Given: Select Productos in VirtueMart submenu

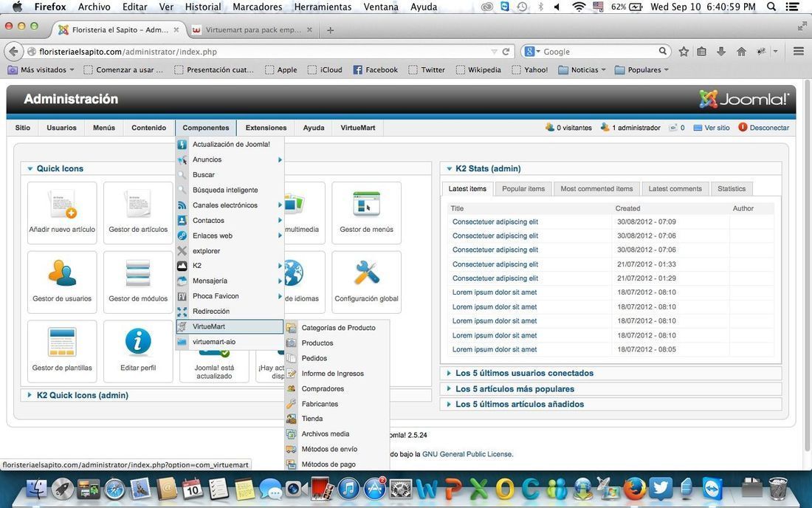Looking at the screenshot, I should [337, 343].
